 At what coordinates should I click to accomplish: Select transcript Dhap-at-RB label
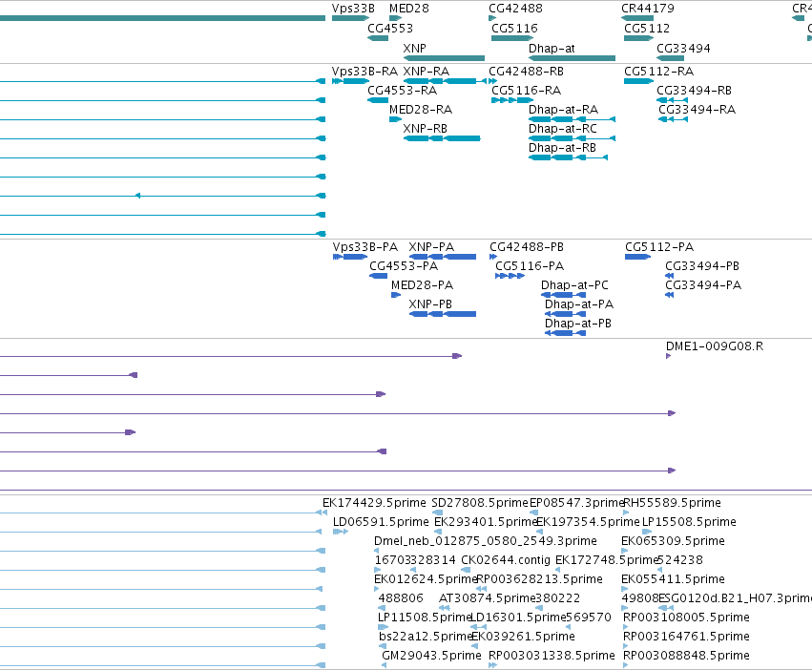tap(562, 148)
